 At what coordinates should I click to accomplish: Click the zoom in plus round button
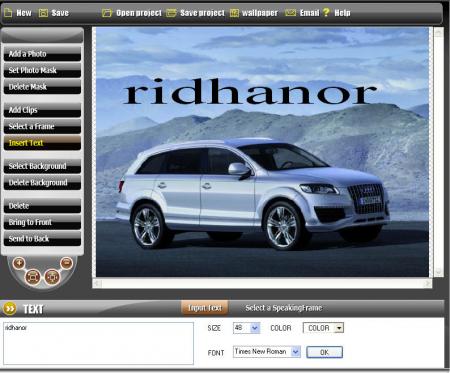pyautogui.click(x=19, y=263)
